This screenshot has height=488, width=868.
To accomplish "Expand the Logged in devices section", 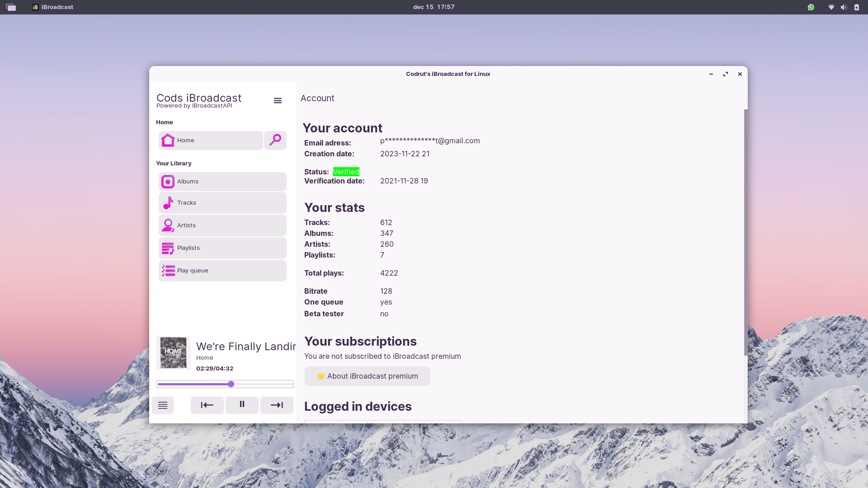I will pos(358,406).
